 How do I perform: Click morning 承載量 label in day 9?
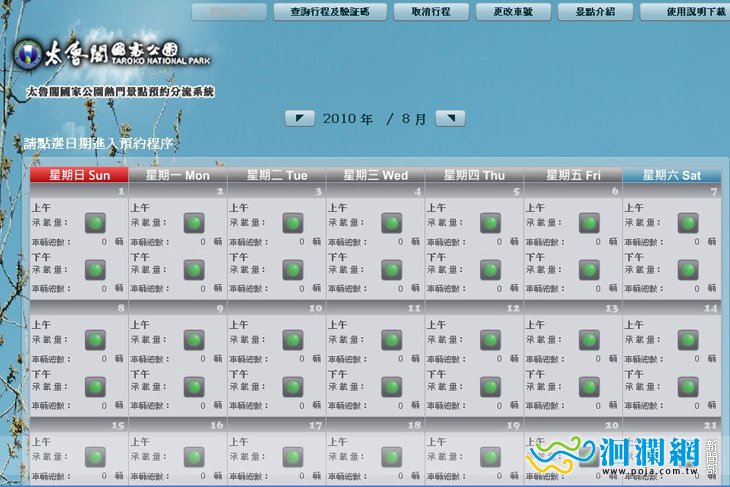click(149, 340)
